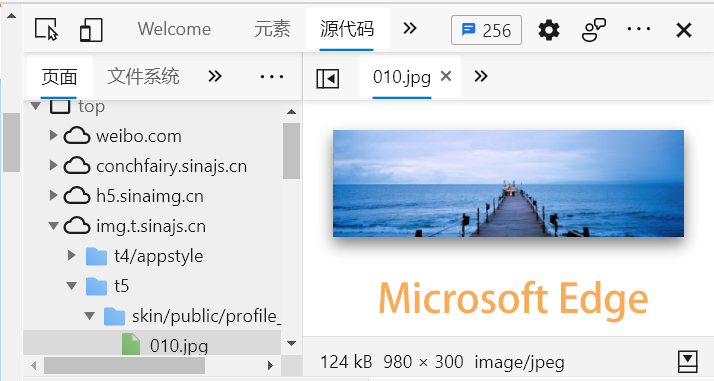Open the 文件系统 navigator tab
714x381 pixels.
(x=143, y=76)
